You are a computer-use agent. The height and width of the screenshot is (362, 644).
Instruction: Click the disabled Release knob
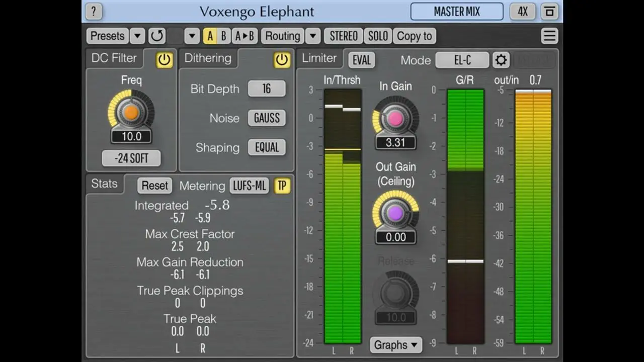click(395, 293)
